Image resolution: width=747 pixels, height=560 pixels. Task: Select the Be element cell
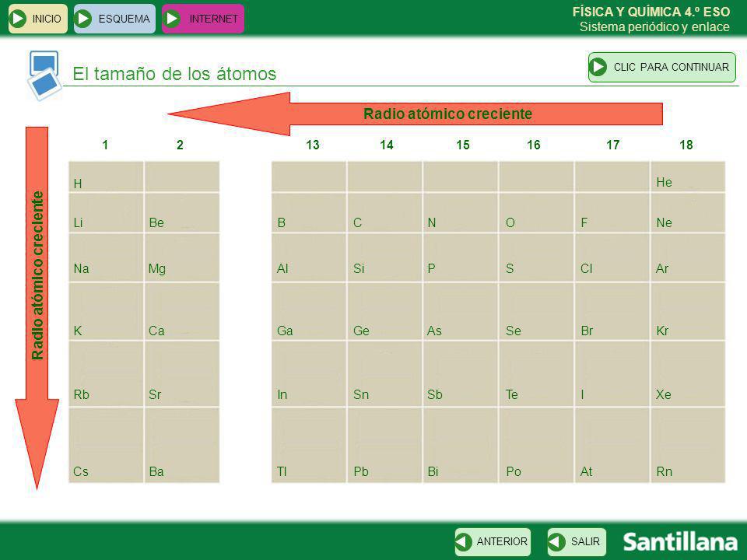pos(182,213)
